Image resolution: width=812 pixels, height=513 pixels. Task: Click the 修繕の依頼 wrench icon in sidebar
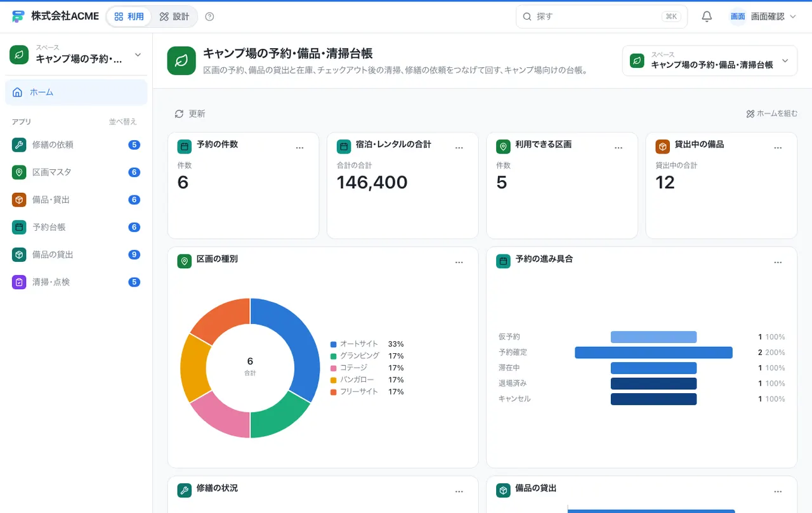pyautogui.click(x=19, y=145)
